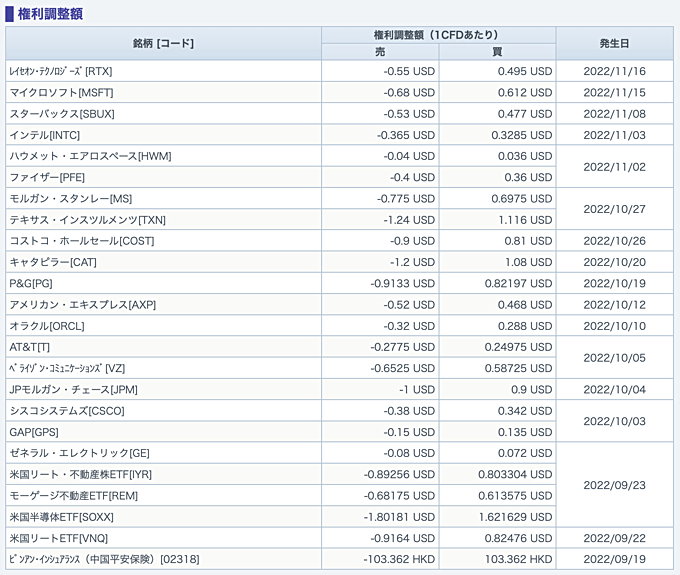
Task: Select モーゲージ不動産ETF[REM] cell
Action: 163,496
